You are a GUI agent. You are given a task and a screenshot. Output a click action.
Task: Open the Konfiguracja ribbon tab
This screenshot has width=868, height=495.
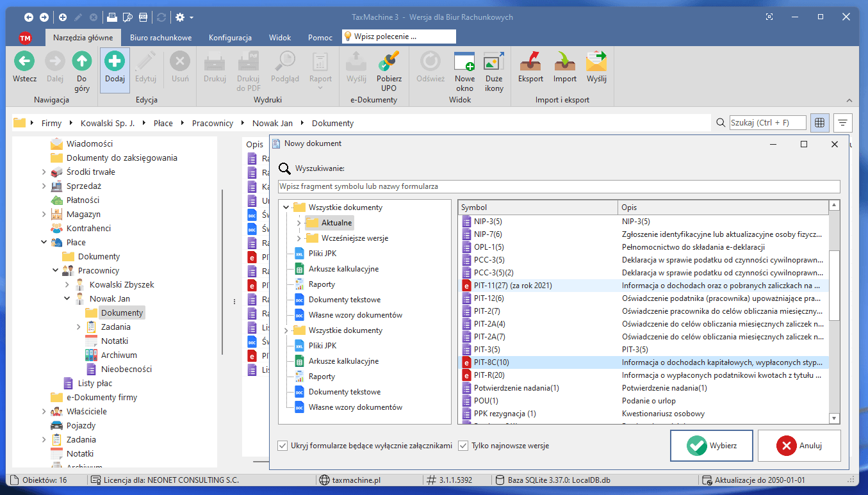(x=230, y=38)
